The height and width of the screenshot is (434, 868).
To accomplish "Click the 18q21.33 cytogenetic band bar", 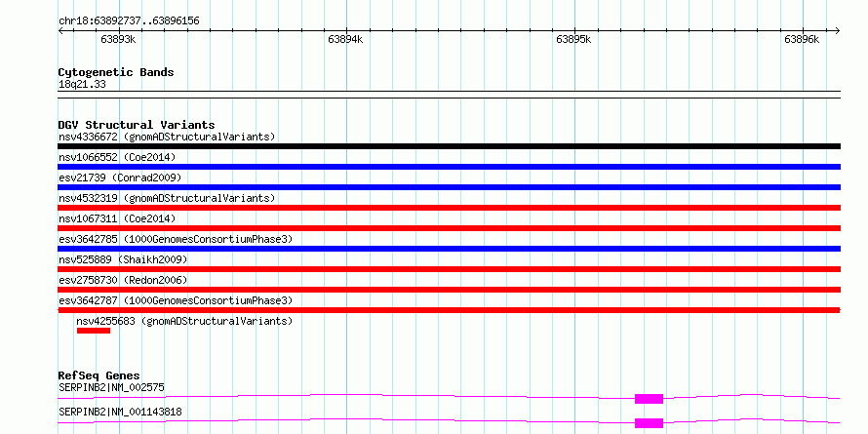I will [x=449, y=95].
